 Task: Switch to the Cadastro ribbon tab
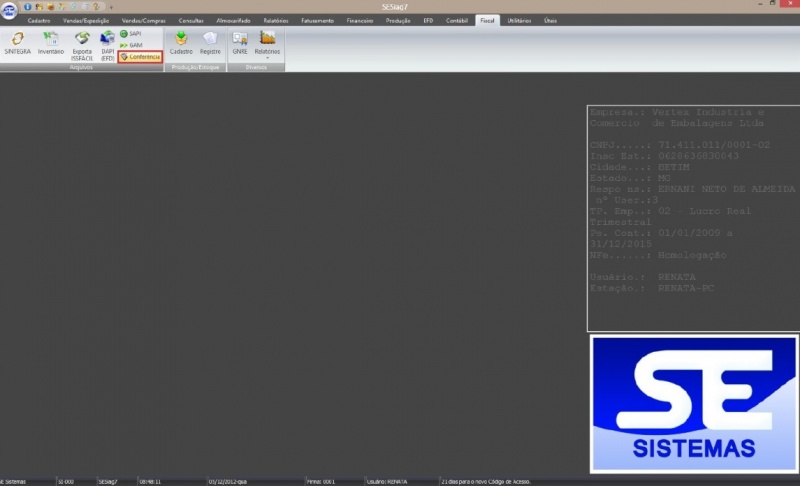click(40, 20)
